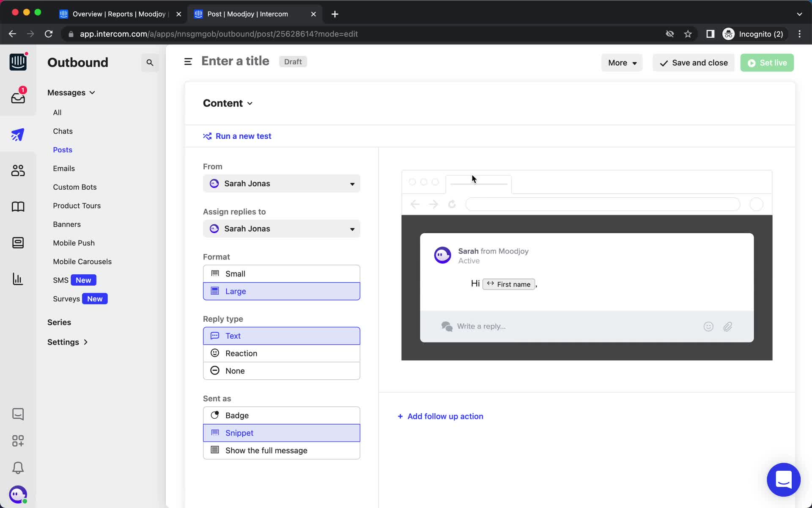Open the Incognito profile chip

pos(754,34)
